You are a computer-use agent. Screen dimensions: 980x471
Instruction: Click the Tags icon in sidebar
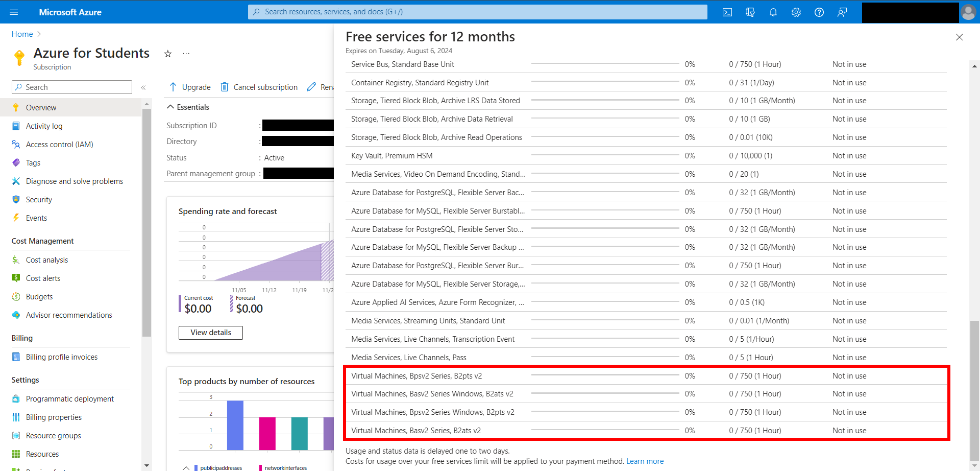16,163
